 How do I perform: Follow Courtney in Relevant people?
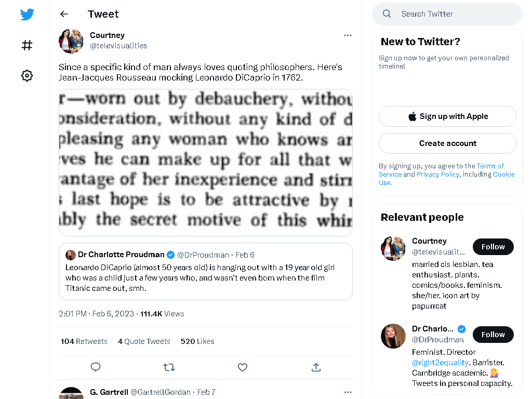click(493, 247)
